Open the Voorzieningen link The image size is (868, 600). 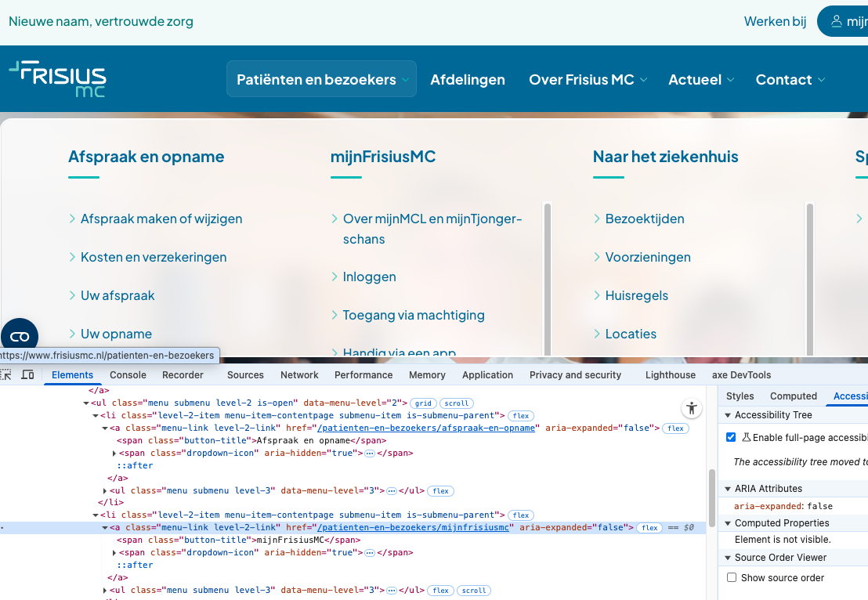648,257
